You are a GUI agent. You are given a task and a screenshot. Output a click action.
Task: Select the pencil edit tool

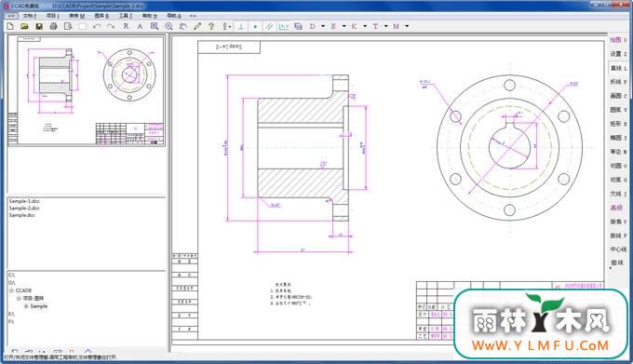[x=197, y=26]
